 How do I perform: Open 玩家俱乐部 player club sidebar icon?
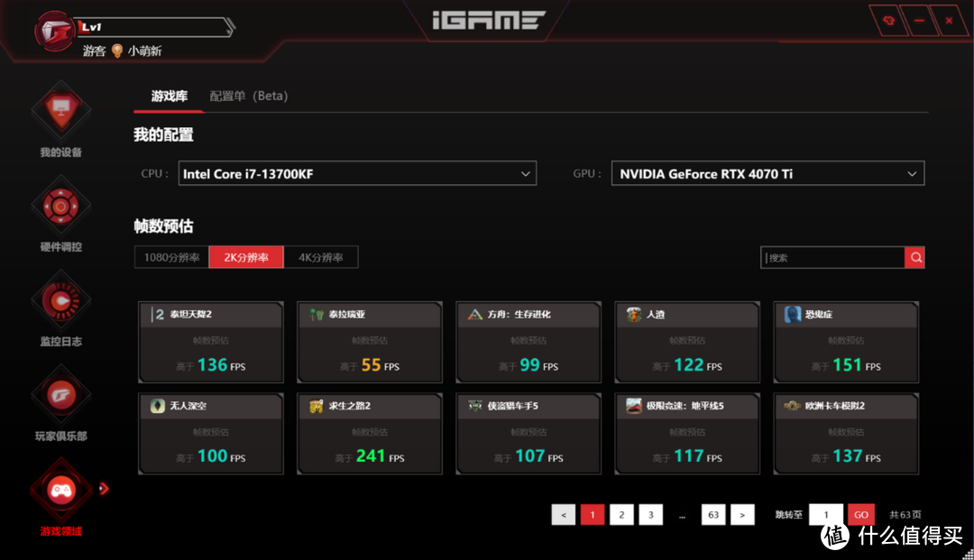click(61, 396)
